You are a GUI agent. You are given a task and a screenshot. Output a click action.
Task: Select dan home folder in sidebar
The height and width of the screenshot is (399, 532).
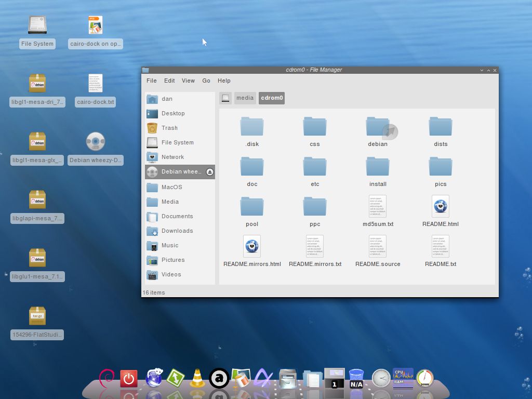click(180, 99)
